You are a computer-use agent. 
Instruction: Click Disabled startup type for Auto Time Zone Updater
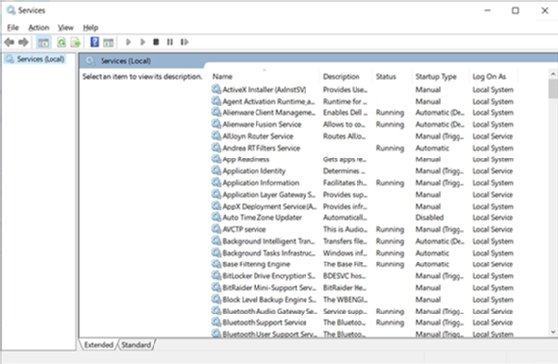(x=429, y=217)
